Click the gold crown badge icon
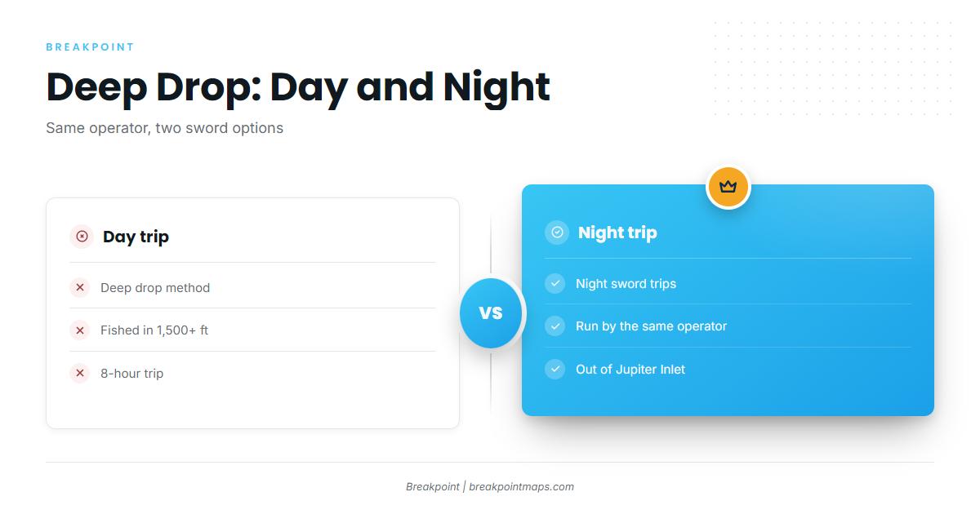 pyautogui.click(x=728, y=187)
